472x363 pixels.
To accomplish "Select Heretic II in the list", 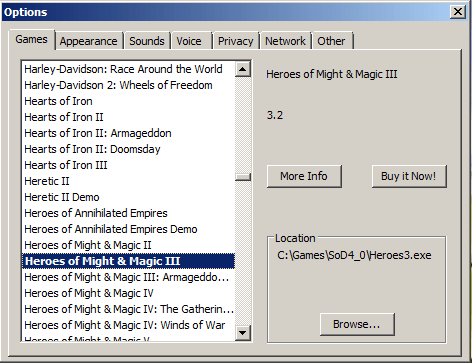I will point(128,181).
